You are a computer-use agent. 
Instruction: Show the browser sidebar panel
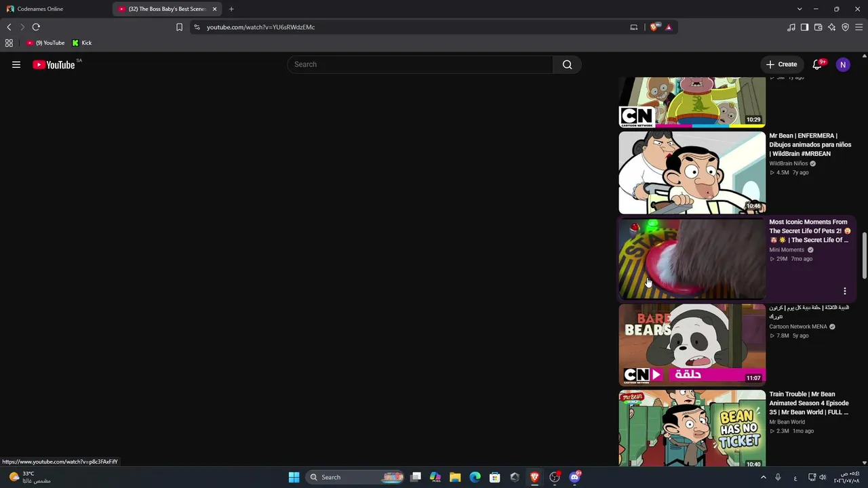[x=804, y=27]
